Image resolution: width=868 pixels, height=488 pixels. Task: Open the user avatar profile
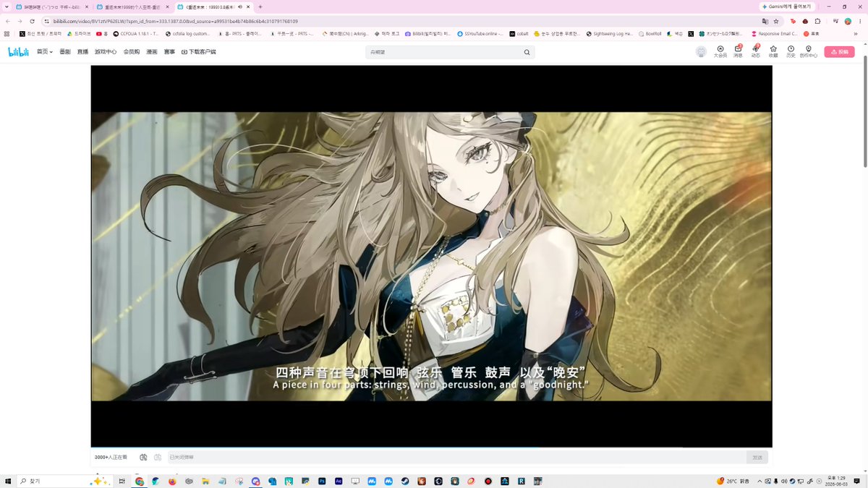(701, 52)
